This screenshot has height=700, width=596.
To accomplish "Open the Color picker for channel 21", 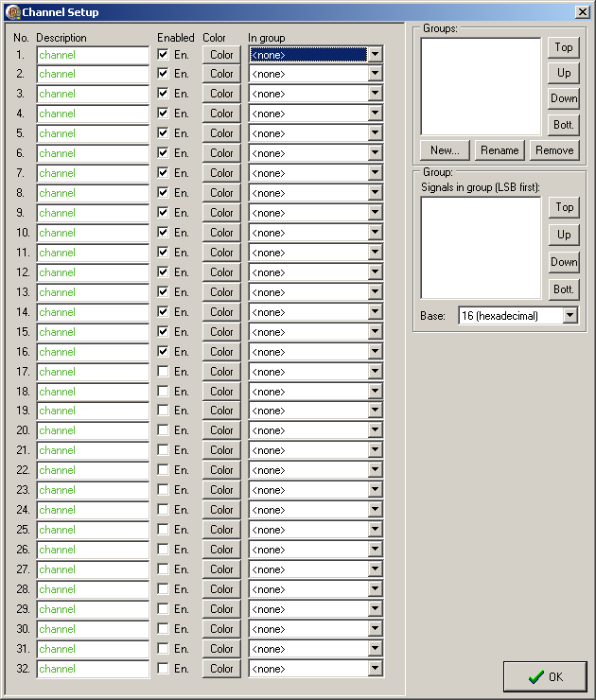I will [x=221, y=450].
